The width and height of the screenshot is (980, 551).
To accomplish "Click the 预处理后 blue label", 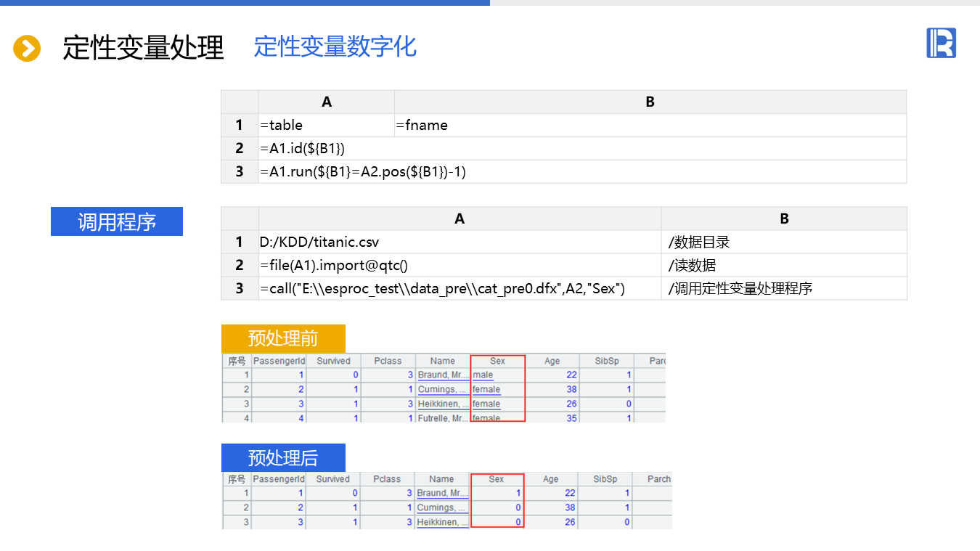I will (x=283, y=457).
